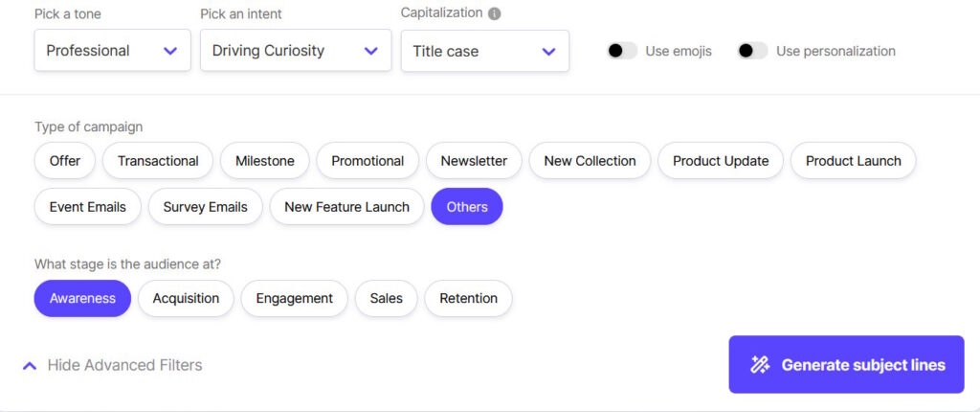Open the Professional tone dropdown
Screen dimensions: 980x412
coord(112,51)
